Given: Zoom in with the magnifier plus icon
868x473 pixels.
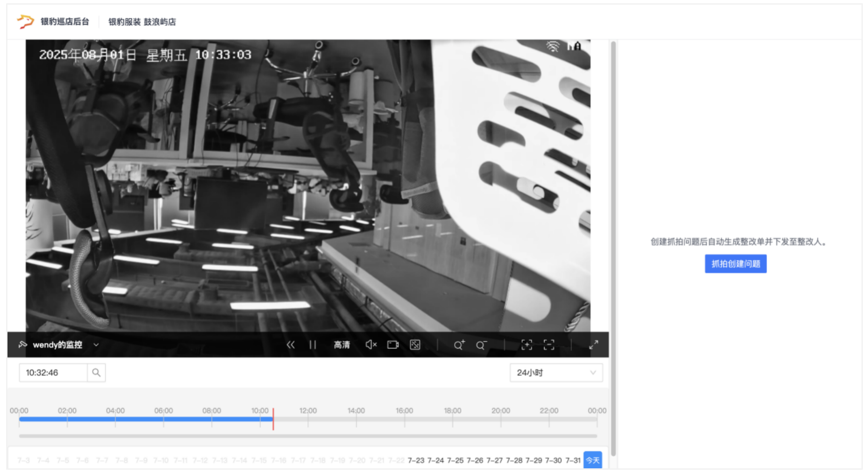Looking at the screenshot, I should (459, 345).
